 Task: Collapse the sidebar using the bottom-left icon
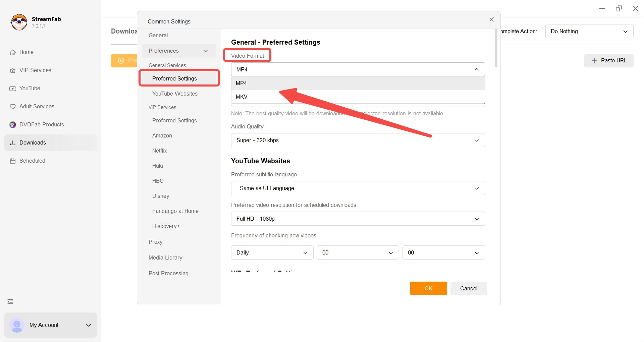coord(10,301)
